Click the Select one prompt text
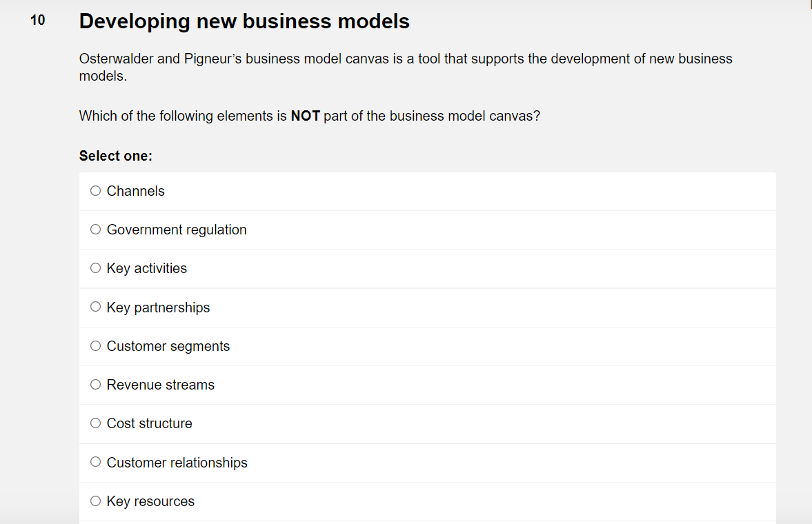Screen dimensions: 812x524 pos(115,155)
